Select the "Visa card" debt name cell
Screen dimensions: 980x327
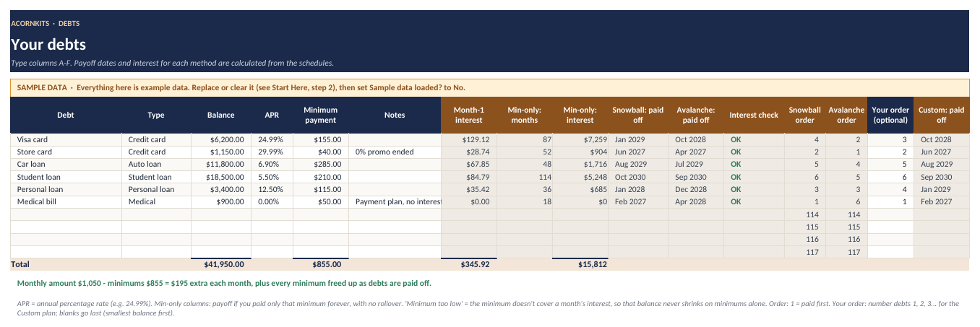[x=66, y=139]
